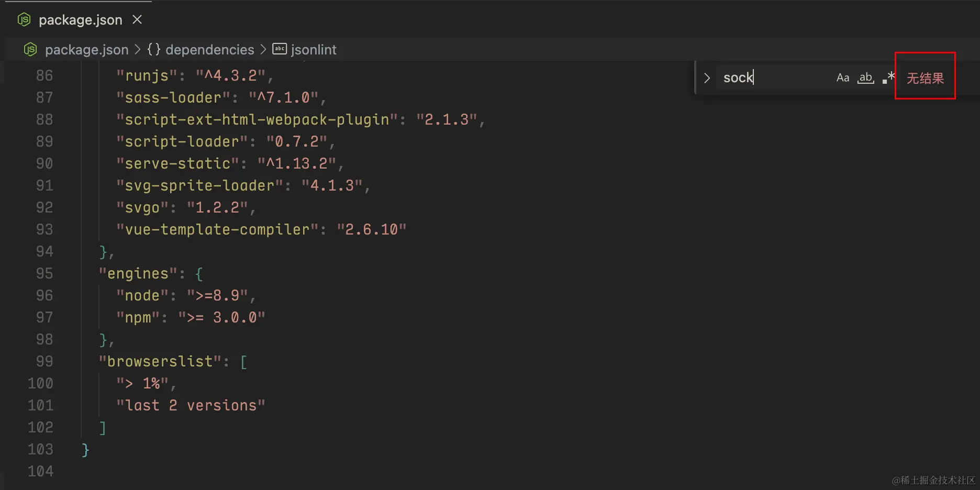Click the "无结果" no results label

coord(925,78)
